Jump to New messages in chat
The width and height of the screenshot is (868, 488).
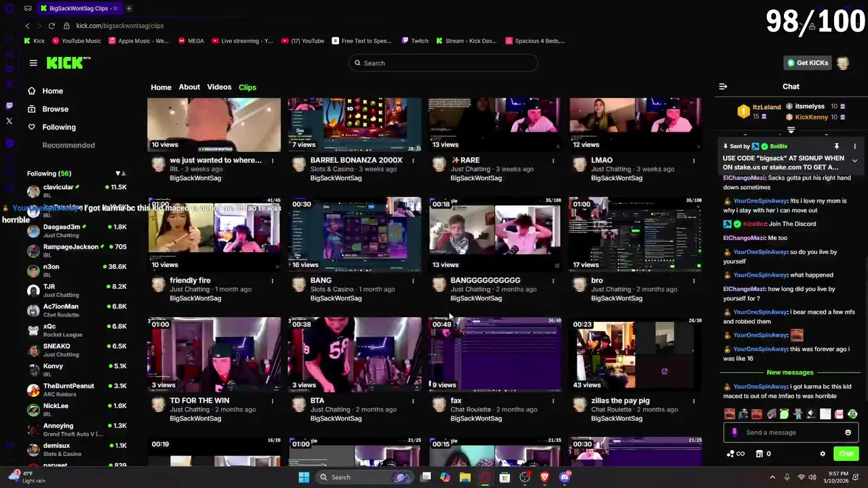pos(790,373)
